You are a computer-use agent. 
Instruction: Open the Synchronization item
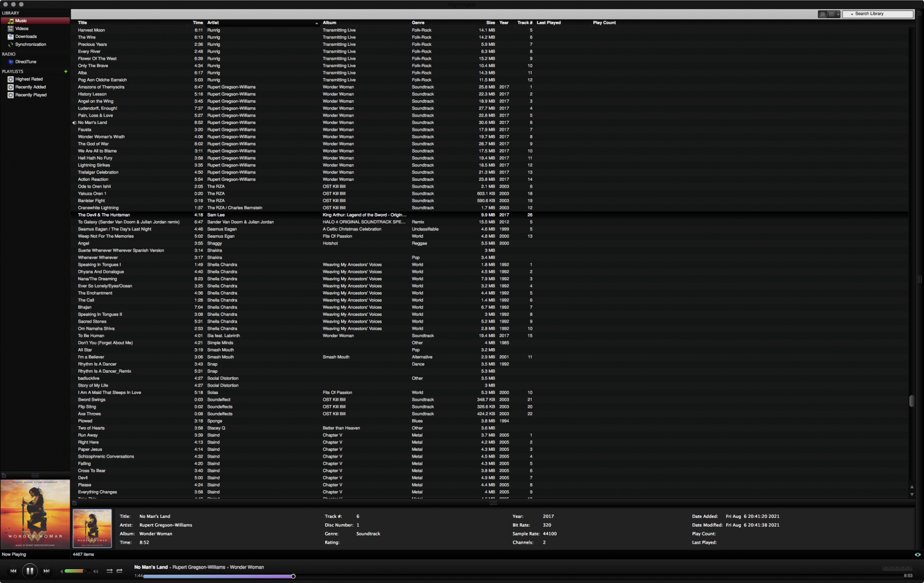tap(30, 44)
